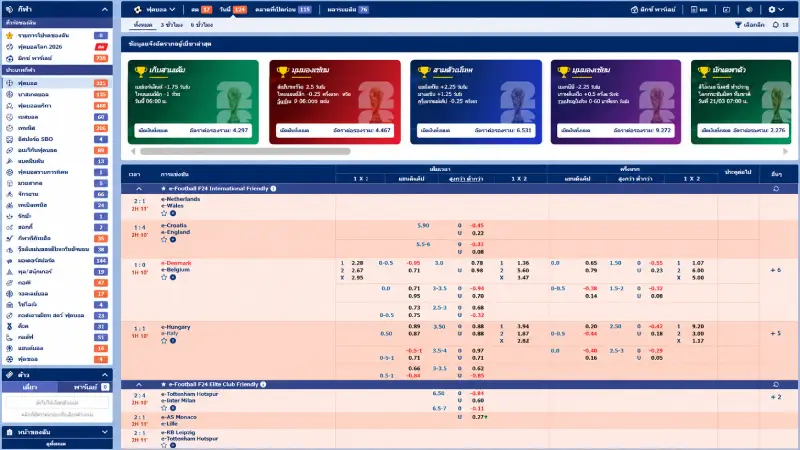The height and width of the screenshot is (450, 800).
Task: Collapse the e-Football F24 International Friendly league
Action: (x=139, y=189)
